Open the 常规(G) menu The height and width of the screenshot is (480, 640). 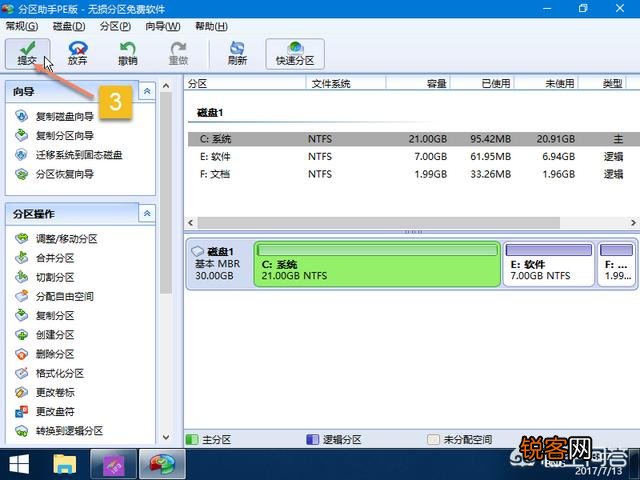point(22,26)
